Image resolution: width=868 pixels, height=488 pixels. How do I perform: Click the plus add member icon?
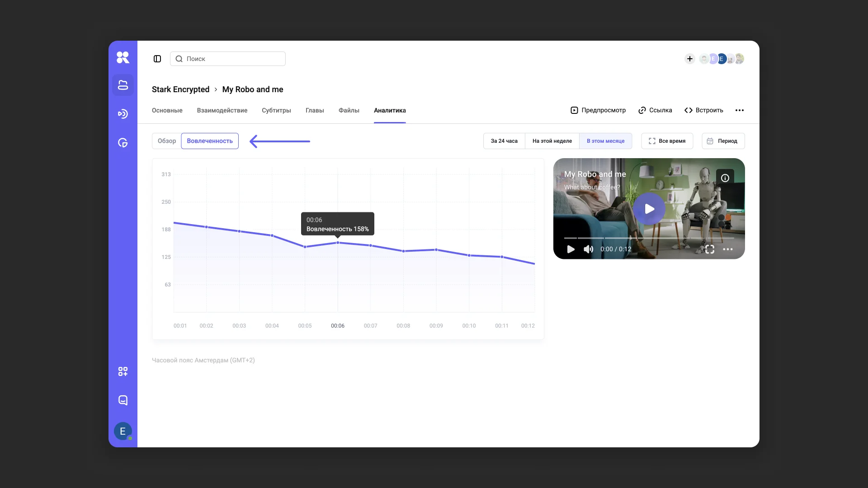[689, 59]
